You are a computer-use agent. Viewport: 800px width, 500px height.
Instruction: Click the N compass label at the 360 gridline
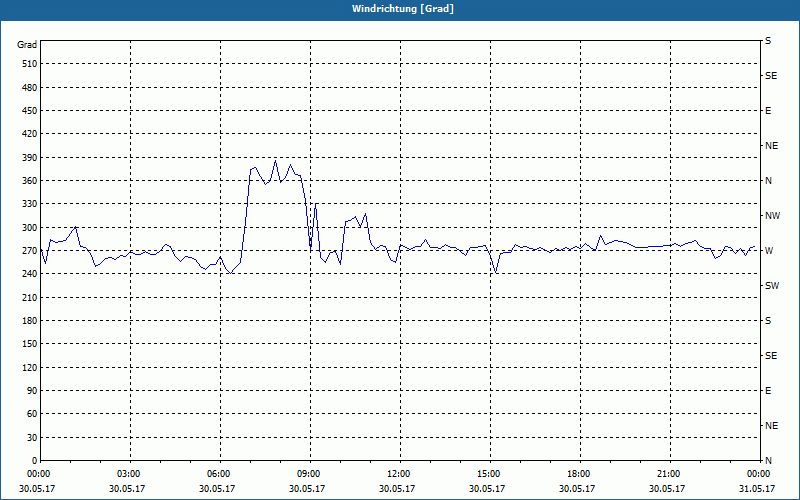[768, 181]
